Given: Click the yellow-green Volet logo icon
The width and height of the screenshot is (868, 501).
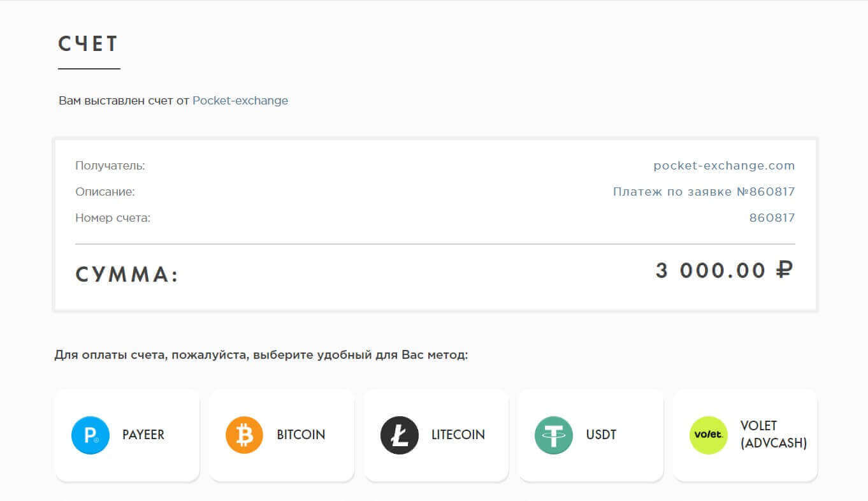Looking at the screenshot, I should [x=709, y=435].
